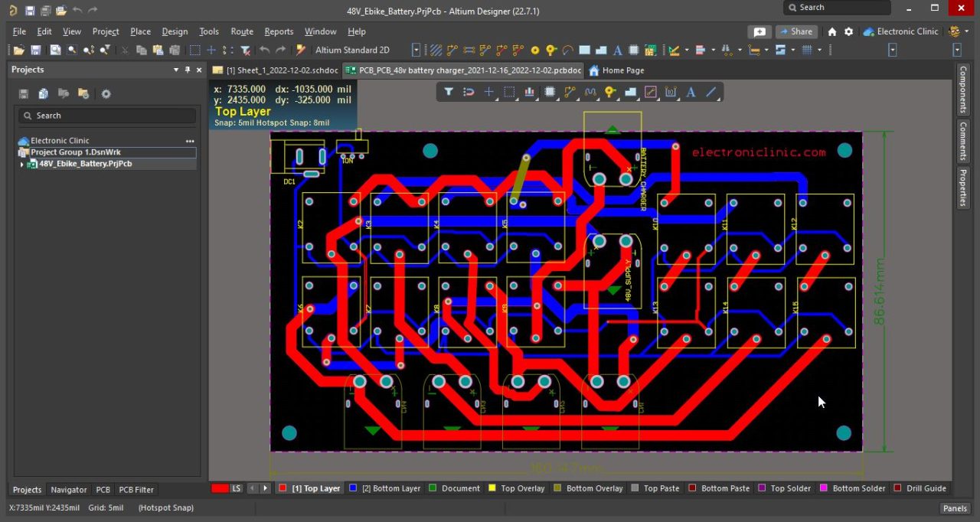Image resolution: width=980 pixels, height=522 pixels.
Task: Click the dimension icon in Active Bar
Action: pyautogui.click(x=671, y=92)
